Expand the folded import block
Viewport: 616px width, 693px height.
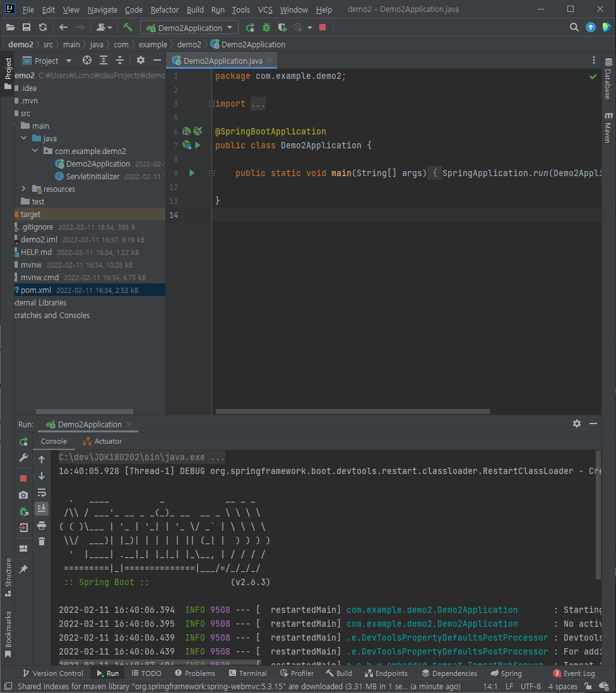[211, 104]
